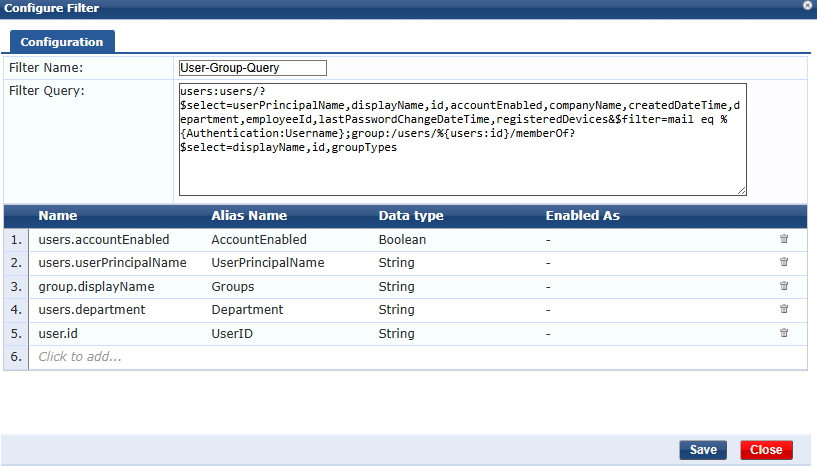Delete the users.userPrincipalName row via trash icon

[784, 262]
